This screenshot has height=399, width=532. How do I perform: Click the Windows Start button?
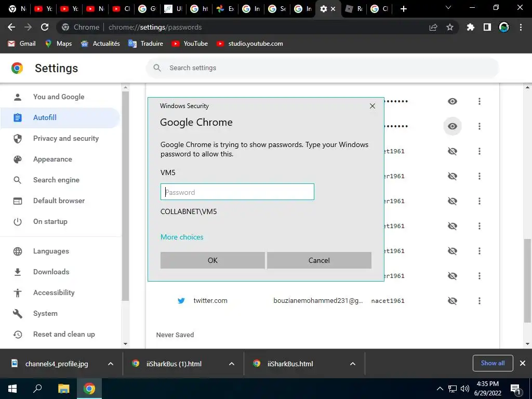[12, 389]
